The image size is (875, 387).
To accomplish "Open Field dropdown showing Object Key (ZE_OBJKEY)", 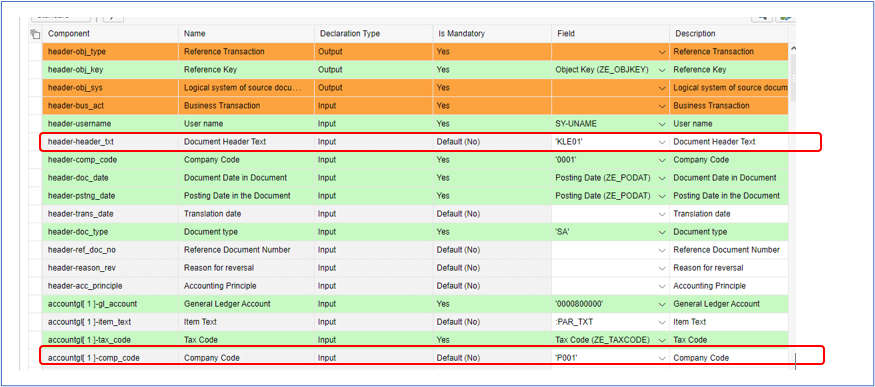I will click(662, 70).
